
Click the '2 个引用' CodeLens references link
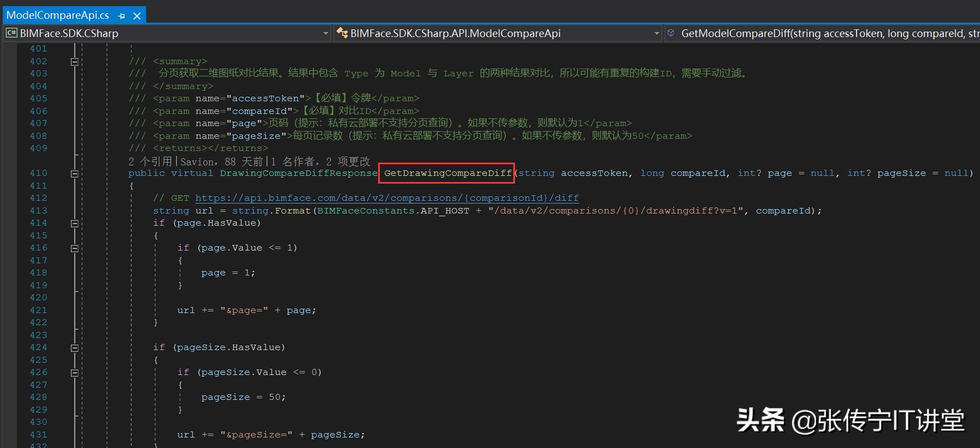pyautogui.click(x=151, y=162)
